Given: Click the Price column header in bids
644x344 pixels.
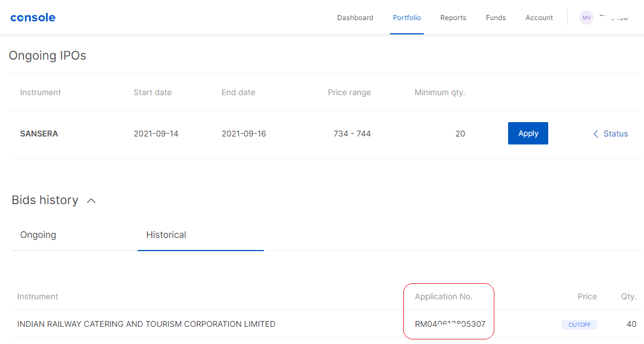Looking at the screenshot, I should click(x=587, y=296).
